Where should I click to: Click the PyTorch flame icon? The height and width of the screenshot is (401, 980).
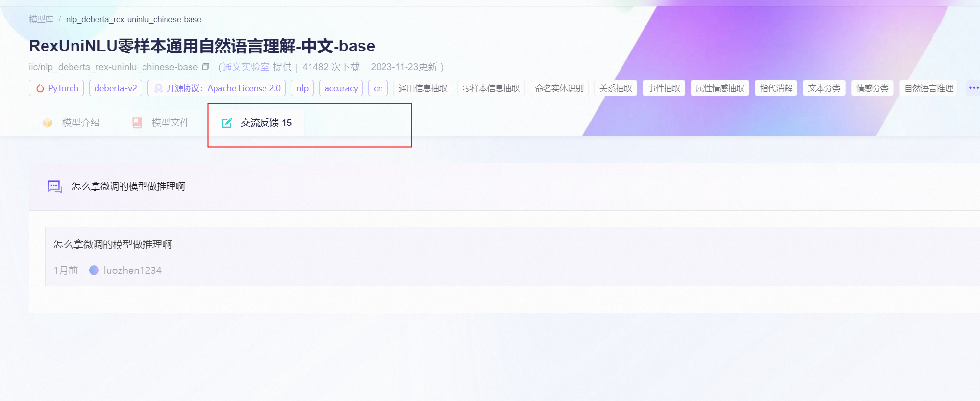(x=40, y=88)
